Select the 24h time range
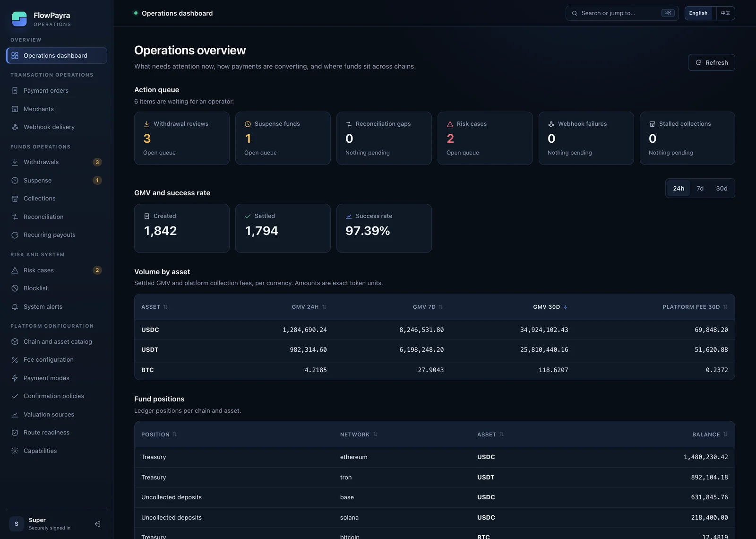This screenshot has height=539, width=756. coord(679,188)
